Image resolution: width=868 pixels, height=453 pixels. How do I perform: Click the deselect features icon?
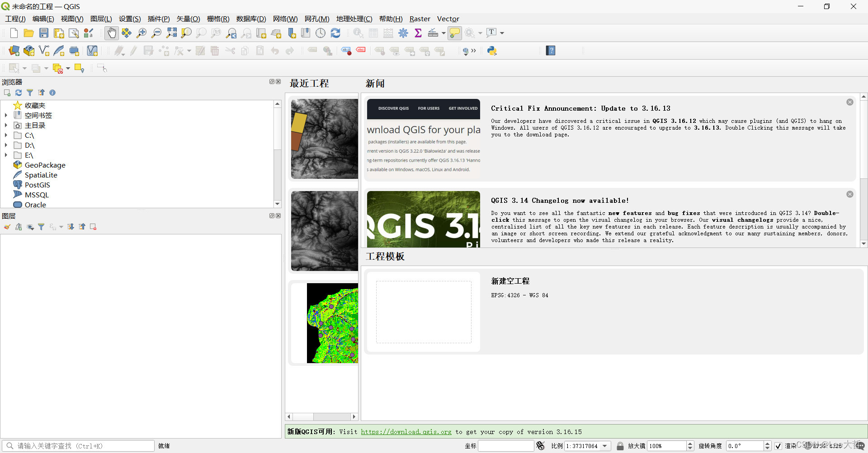point(57,69)
